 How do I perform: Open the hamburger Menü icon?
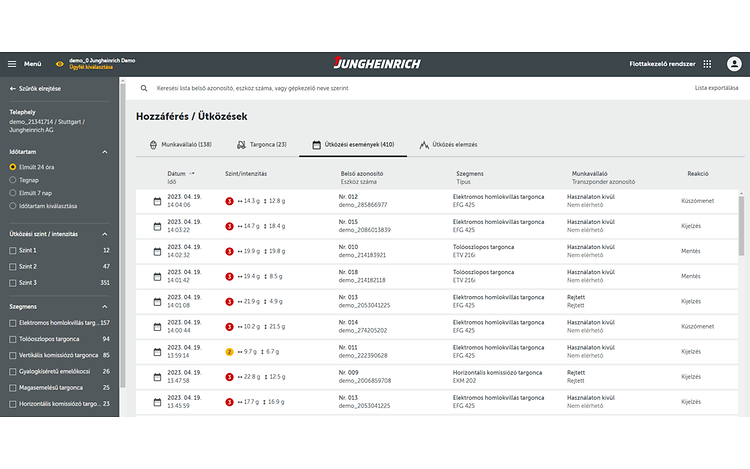coord(12,64)
